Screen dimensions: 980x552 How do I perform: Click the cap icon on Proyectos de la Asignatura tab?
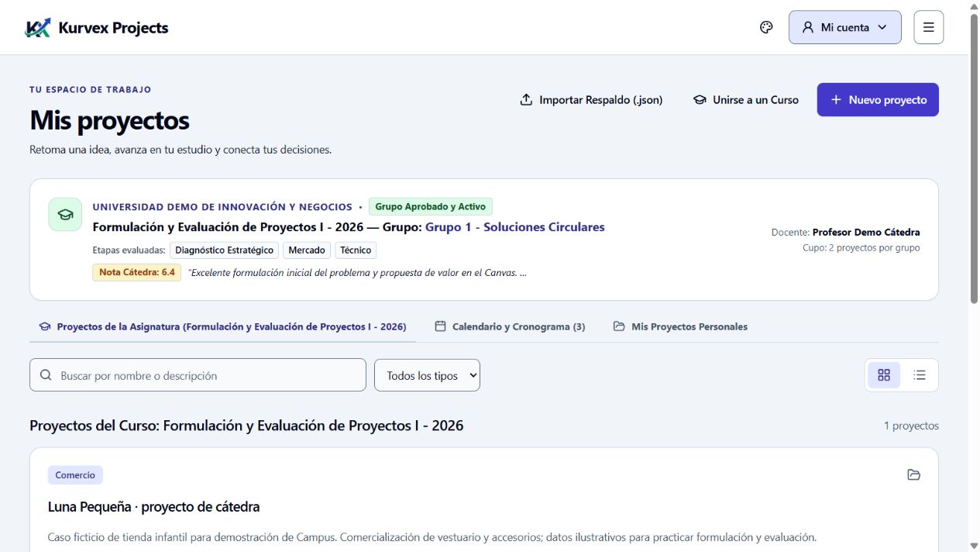(45, 326)
